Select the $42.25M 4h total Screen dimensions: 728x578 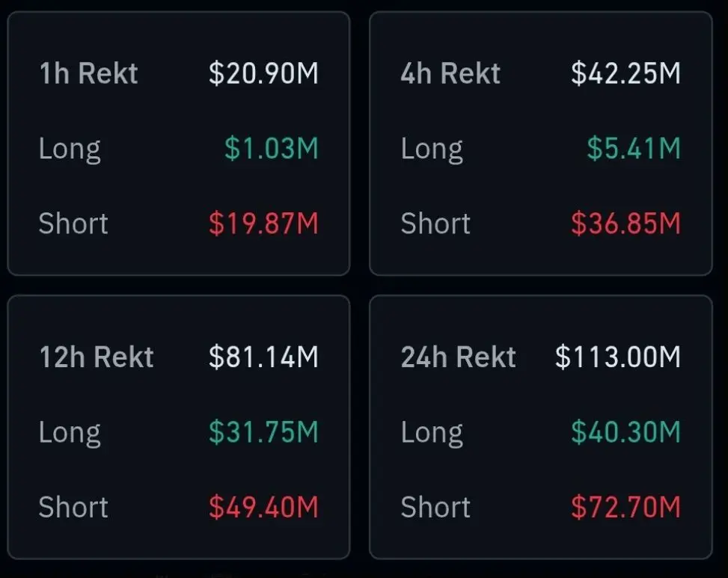(625, 73)
